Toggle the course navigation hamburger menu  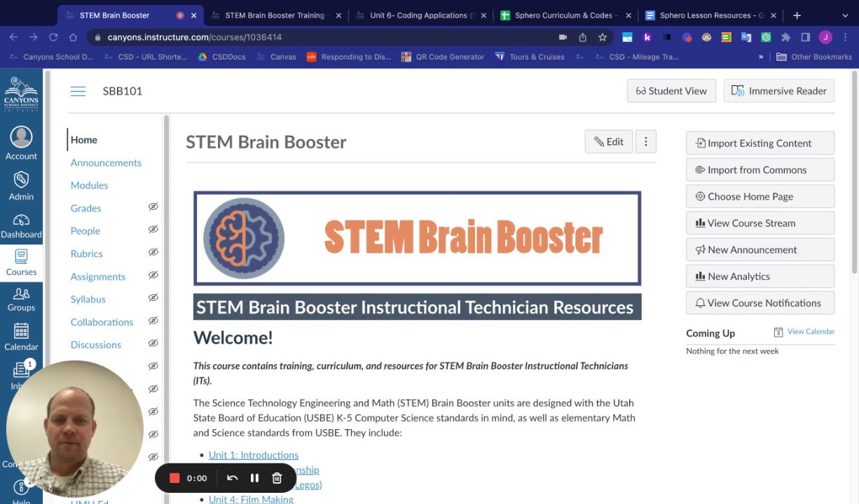click(x=78, y=91)
